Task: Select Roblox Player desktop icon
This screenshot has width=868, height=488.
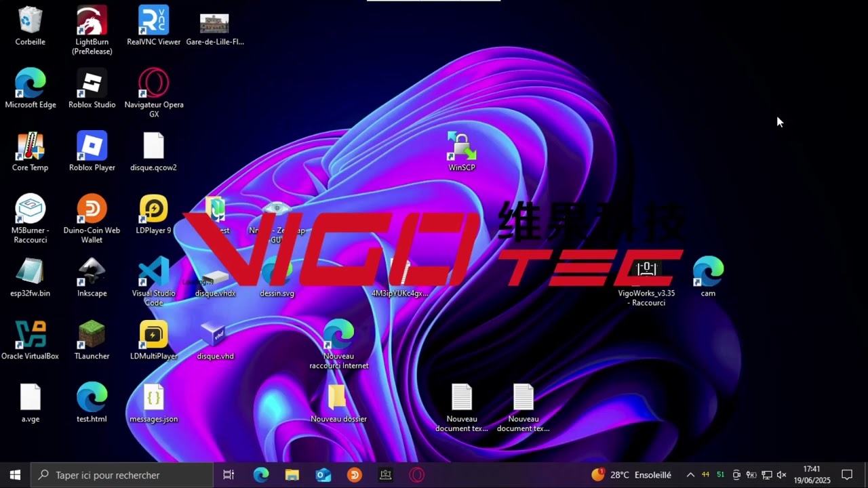Action: (x=92, y=152)
